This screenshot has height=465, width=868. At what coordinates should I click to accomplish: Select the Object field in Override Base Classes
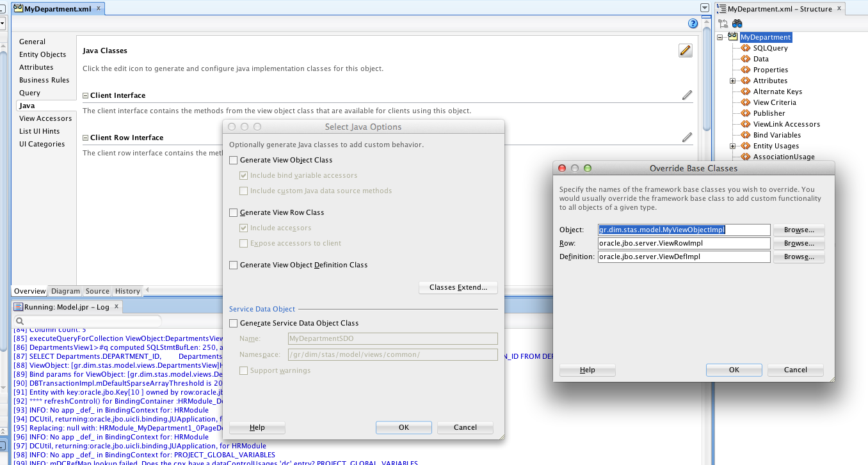tap(684, 230)
